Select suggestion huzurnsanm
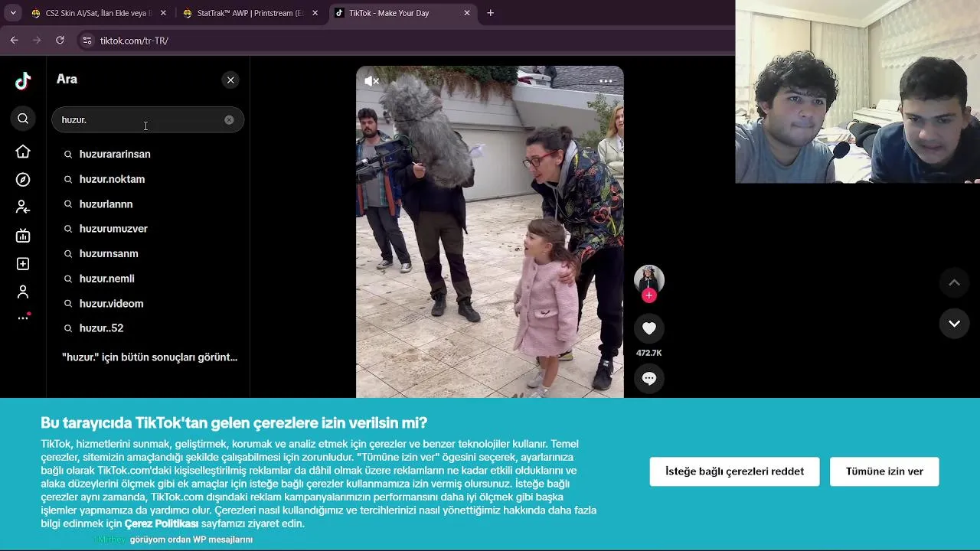980x551 pixels. click(x=148, y=253)
